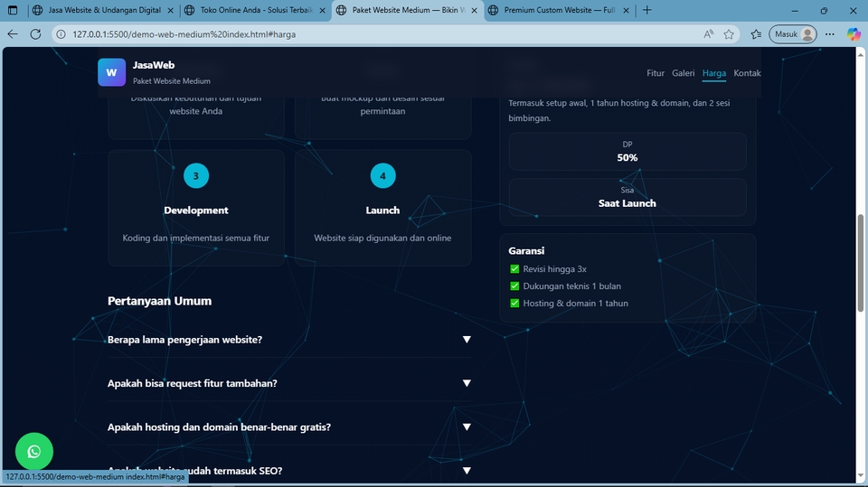Viewport: 868px width, 487px height.
Task: Expand the Apakah bisa request fitur tambahan question
Action: pyautogui.click(x=289, y=383)
